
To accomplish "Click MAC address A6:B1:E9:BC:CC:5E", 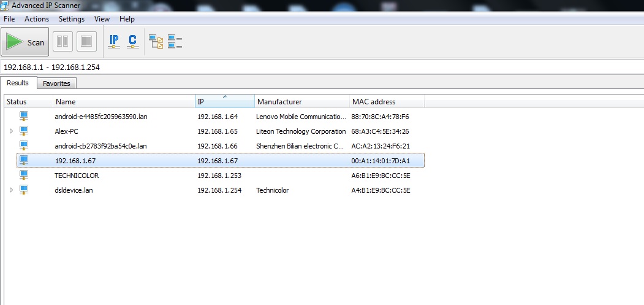I will pos(381,176).
